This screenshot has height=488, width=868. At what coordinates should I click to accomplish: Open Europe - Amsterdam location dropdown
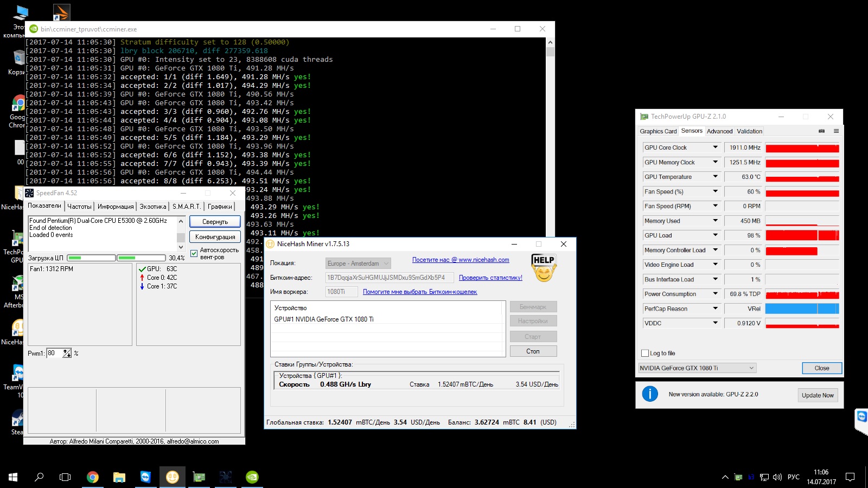[358, 263]
